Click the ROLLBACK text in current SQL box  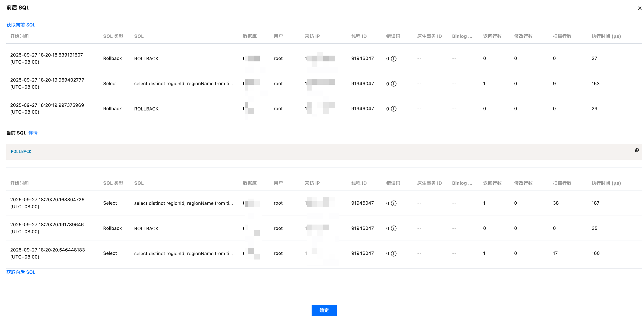coord(21,151)
